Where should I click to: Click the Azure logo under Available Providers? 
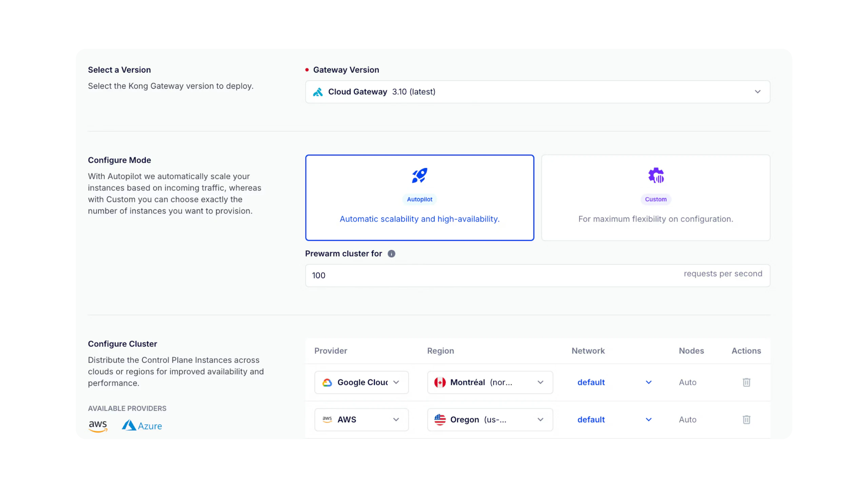142,426
